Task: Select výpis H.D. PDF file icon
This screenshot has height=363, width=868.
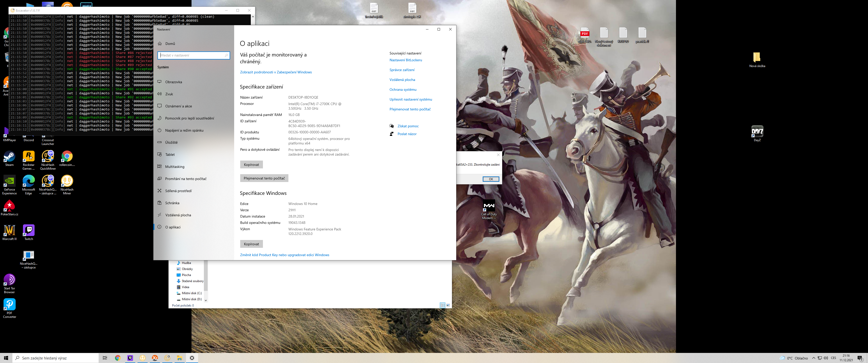Action: click(x=585, y=35)
